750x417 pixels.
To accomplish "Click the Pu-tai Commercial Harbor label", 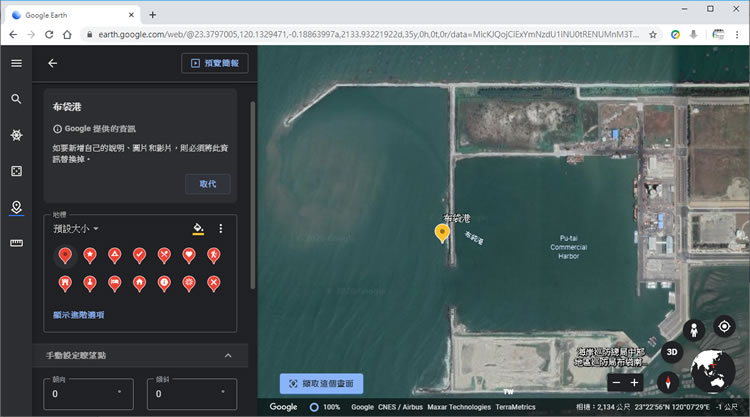I will (568, 247).
